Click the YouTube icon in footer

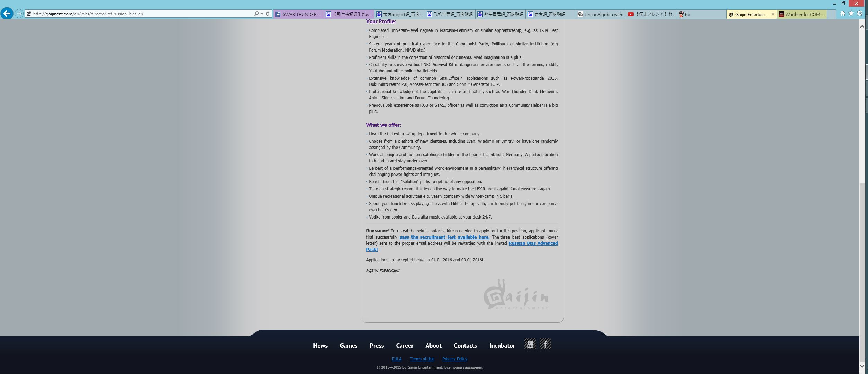[x=530, y=344]
